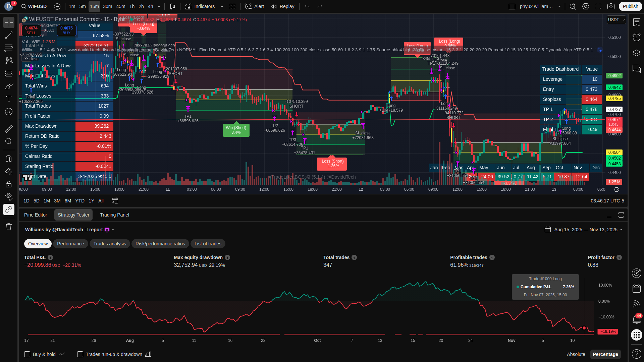The image size is (644, 362).
Task: Open the USDT currency dropdown
Action: (616, 20)
